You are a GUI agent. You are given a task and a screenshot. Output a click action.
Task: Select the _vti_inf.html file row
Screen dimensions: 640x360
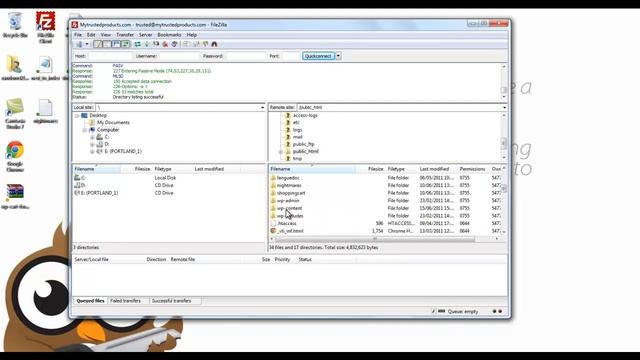(x=385, y=231)
